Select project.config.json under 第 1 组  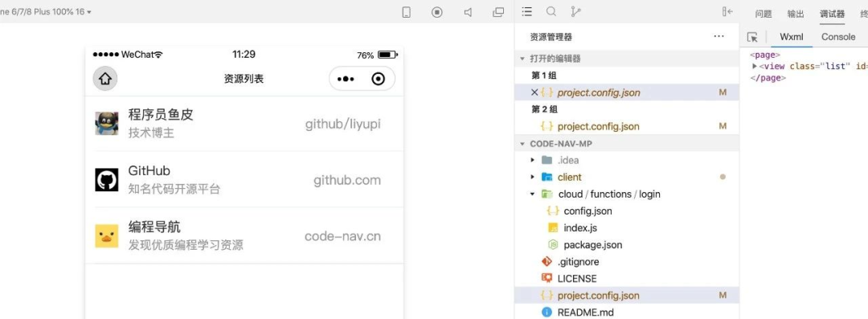pos(599,92)
